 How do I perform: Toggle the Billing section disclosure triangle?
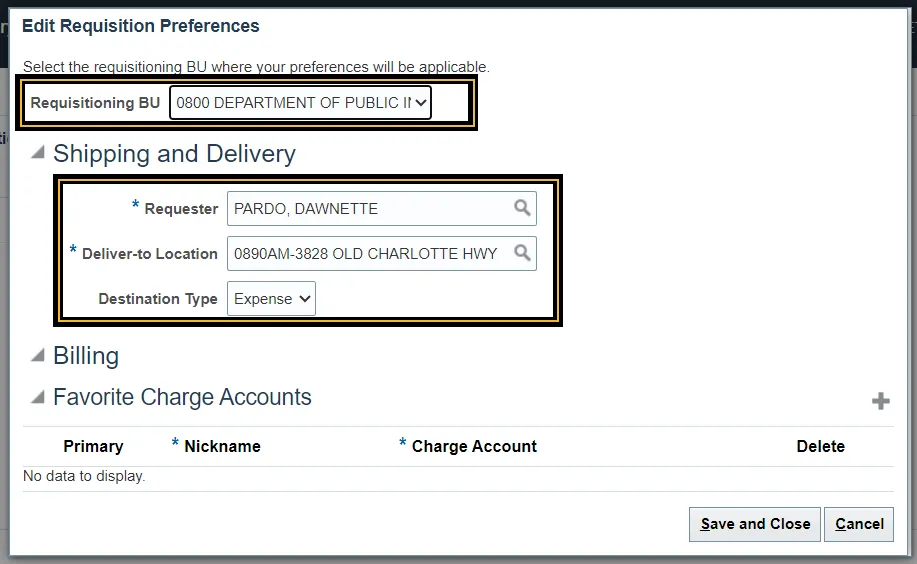(x=38, y=355)
